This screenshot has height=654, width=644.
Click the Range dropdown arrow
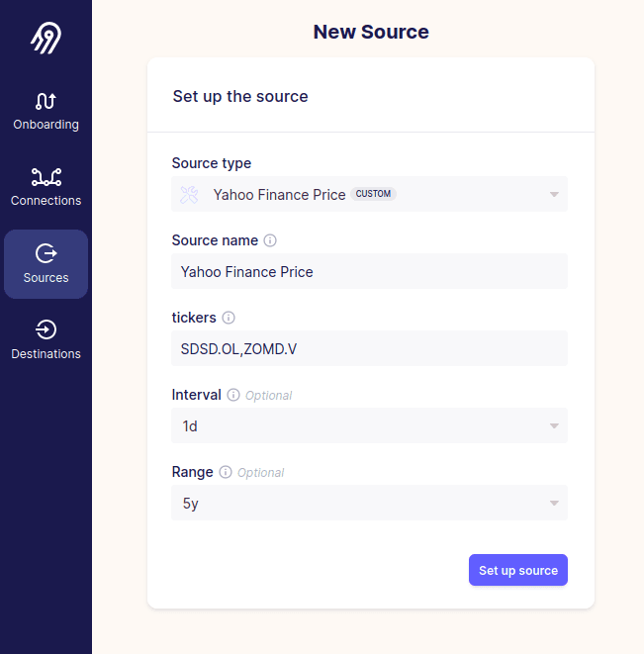click(x=554, y=504)
